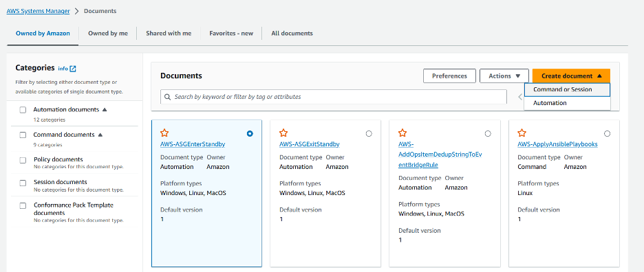644x272 pixels.
Task: Click the Preferences button
Action: (449, 76)
